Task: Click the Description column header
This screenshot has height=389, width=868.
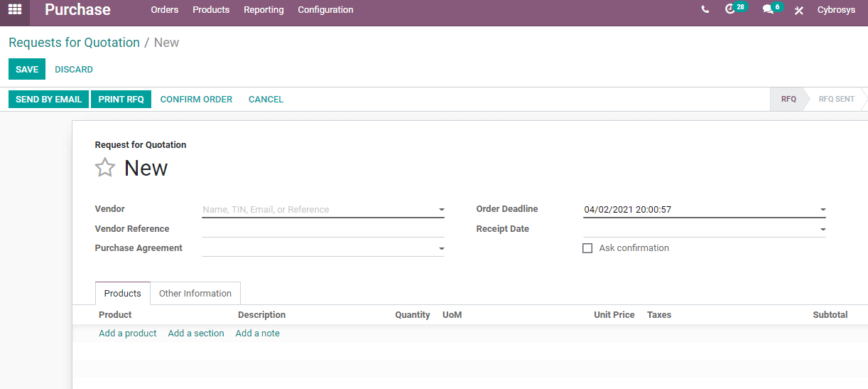Action: (261, 315)
